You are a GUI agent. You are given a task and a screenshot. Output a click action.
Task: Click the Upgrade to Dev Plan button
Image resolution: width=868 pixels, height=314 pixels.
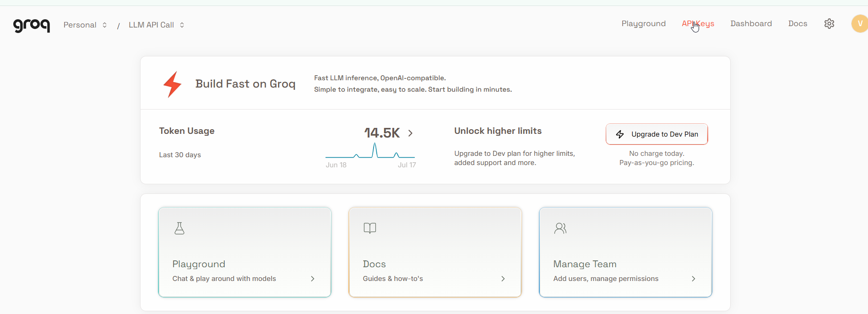656,134
